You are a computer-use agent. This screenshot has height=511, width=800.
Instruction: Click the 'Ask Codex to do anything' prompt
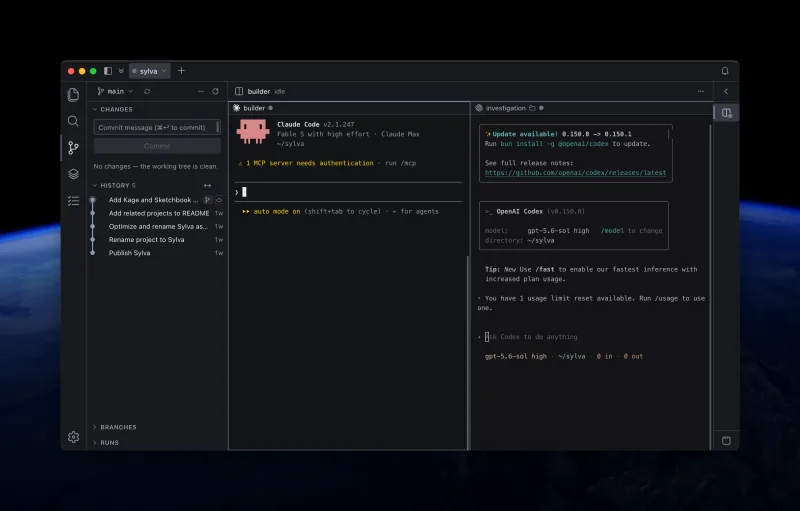click(x=531, y=337)
